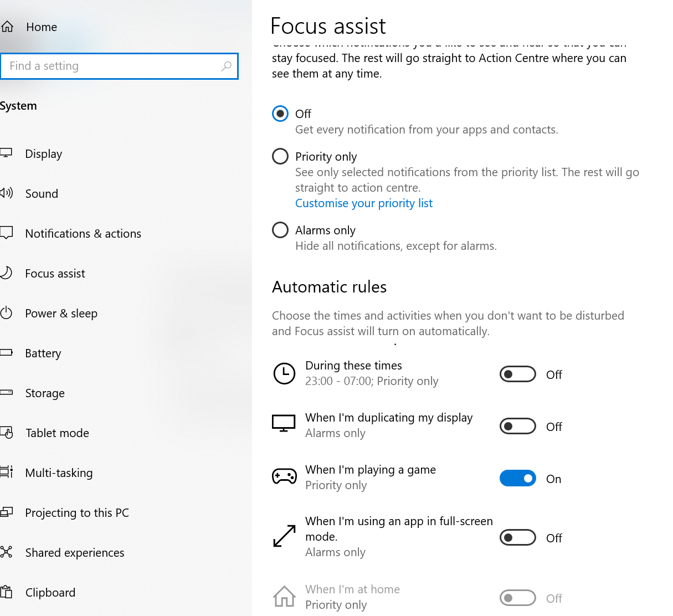Open Notifications & actions settings
Image resolution: width=673 pixels, height=616 pixels.
83,233
